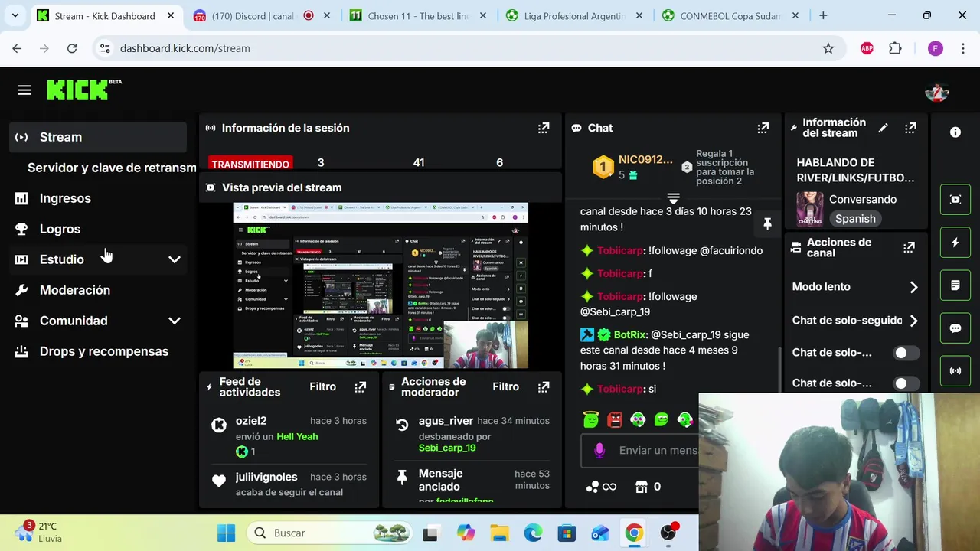Pop out the Acciones de moderador panel

pos(544,387)
